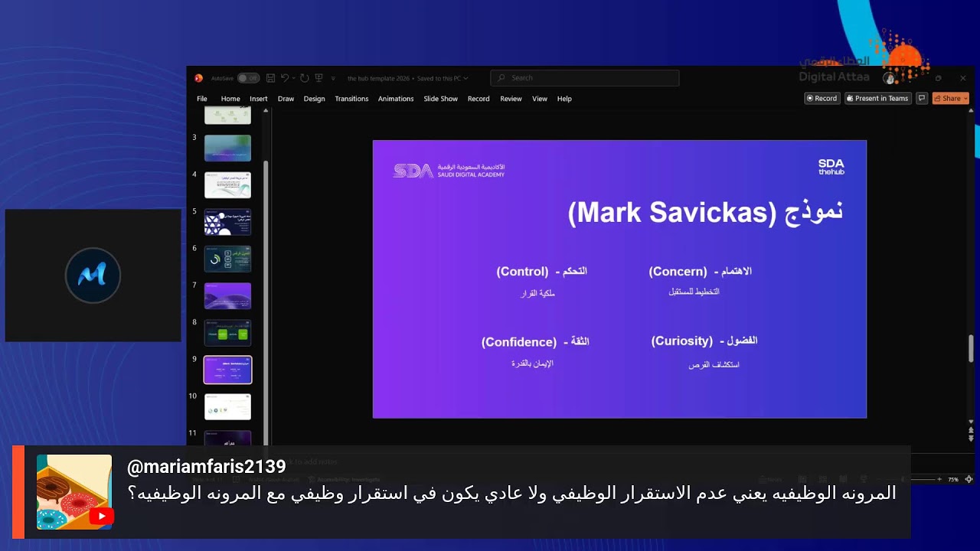Click the PowerPoint app icon in title bar
Screen dimensions: 980x551
point(198,78)
